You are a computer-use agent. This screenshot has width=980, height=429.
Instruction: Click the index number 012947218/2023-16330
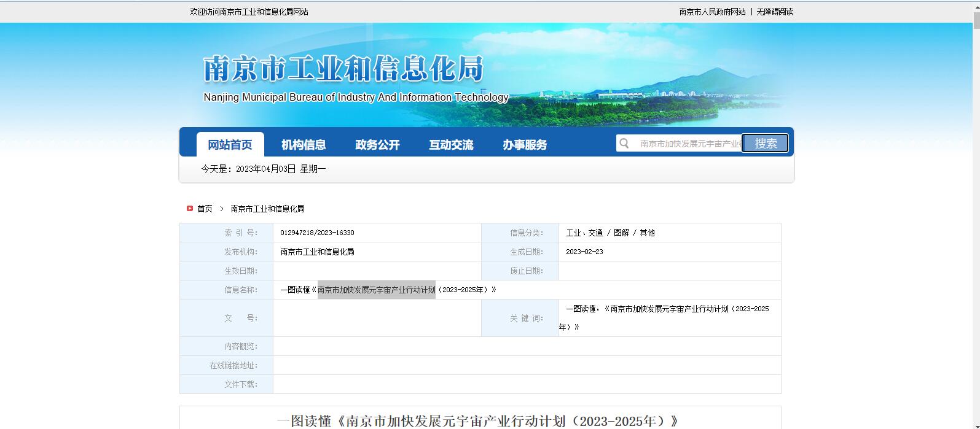[317, 233]
